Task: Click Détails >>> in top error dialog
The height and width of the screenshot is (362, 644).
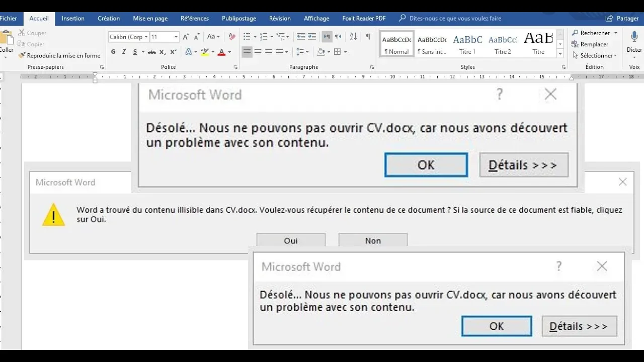Action: click(x=524, y=165)
